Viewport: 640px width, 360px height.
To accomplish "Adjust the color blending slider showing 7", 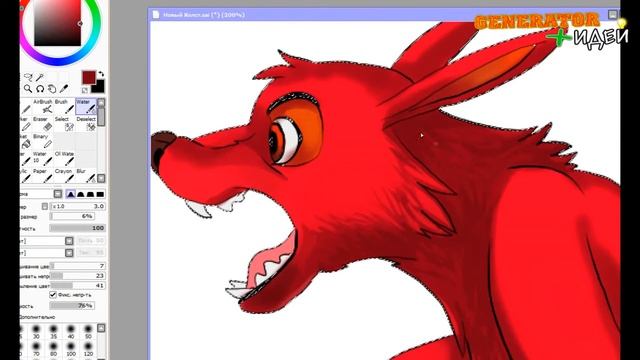I will coord(78,266).
